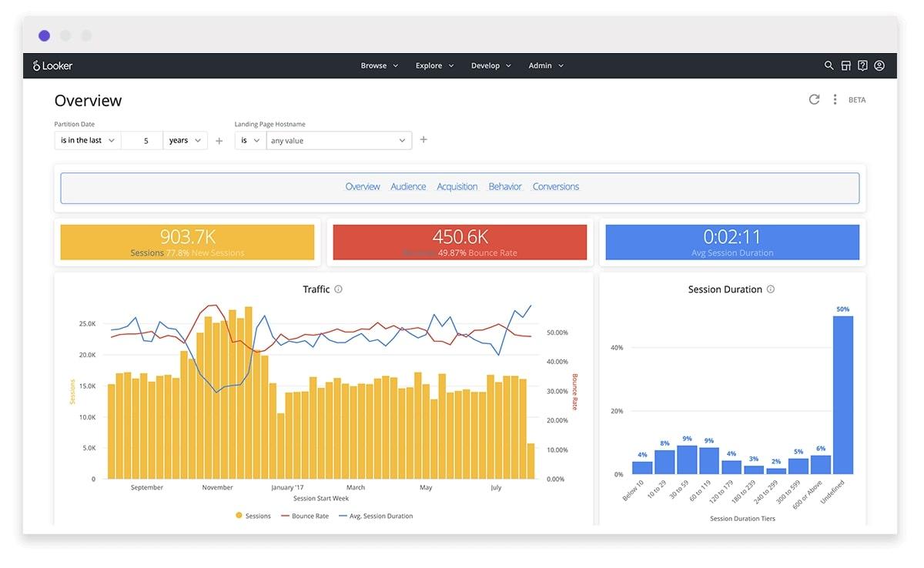Click the '600 or Above' 6% bar
924x568 pixels.
[x=821, y=465]
